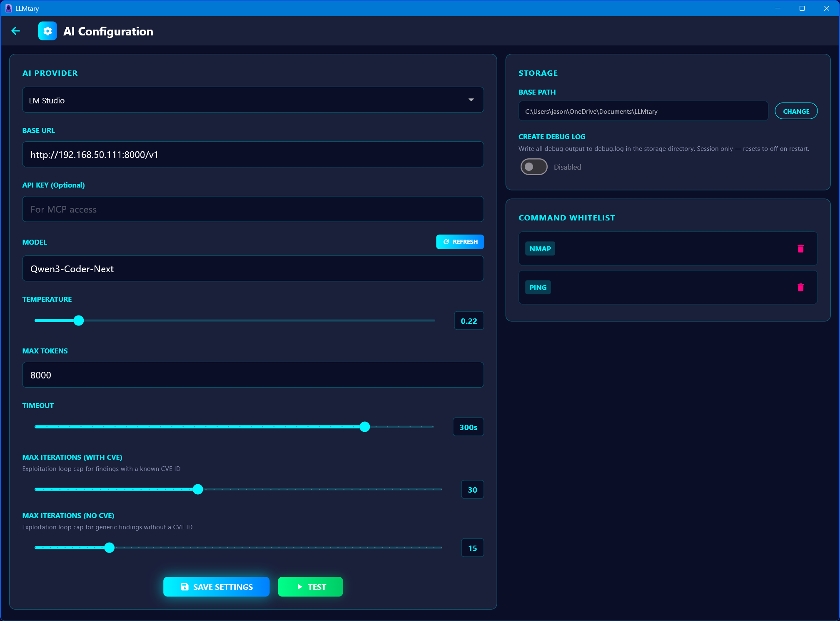The height and width of the screenshot is (621, 840).
Task: Move the Max Iterations (No CVE) slider
Action: [109, 547]
